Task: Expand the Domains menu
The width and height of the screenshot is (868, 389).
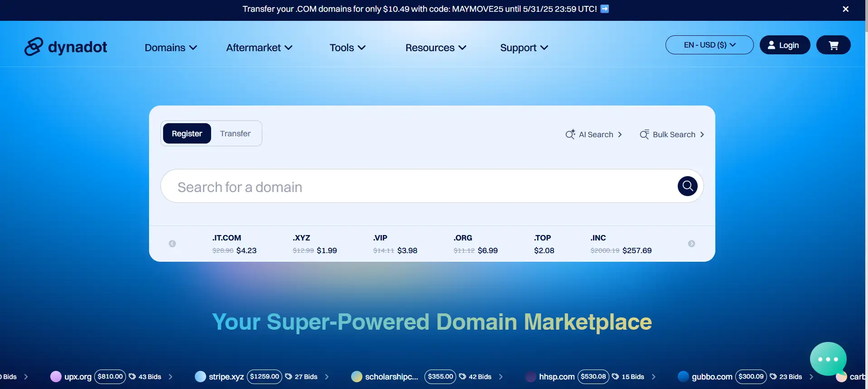Action: [171, 48]
